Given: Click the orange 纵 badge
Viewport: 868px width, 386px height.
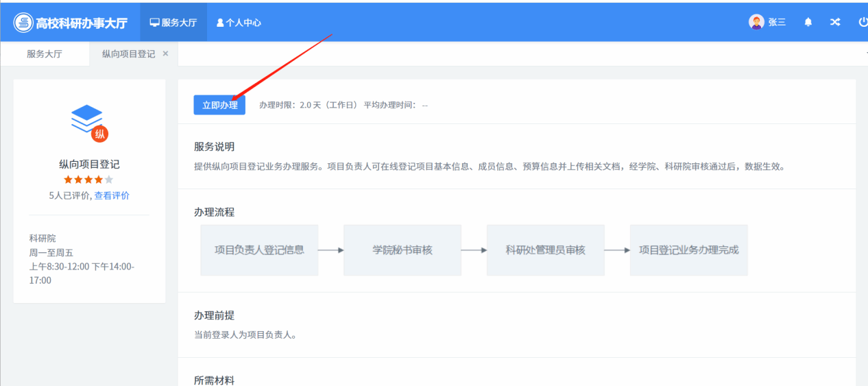Looking at the screenshot, I should [100, 134].
